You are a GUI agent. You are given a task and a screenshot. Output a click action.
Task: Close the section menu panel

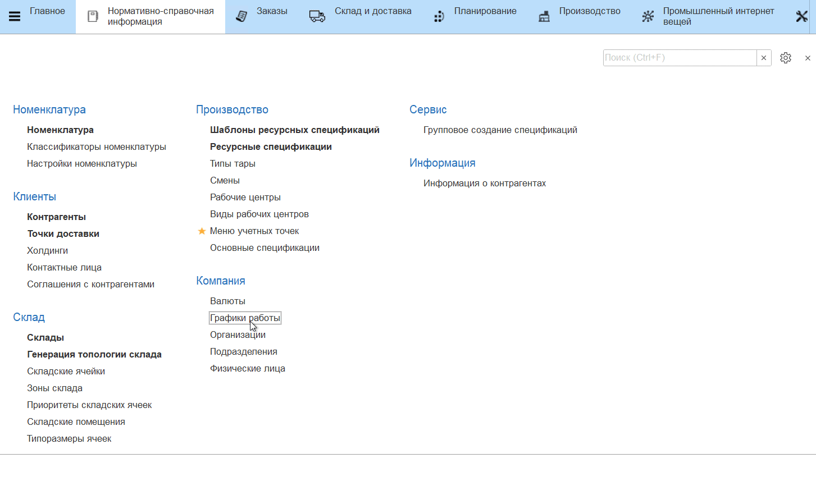pos(808,58)
